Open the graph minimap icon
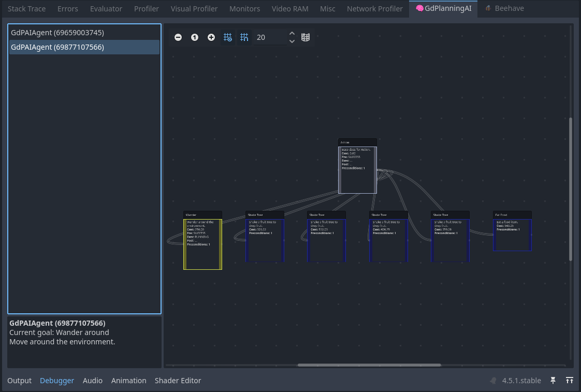The image size is (581, 392). click(x=306, y=37)
